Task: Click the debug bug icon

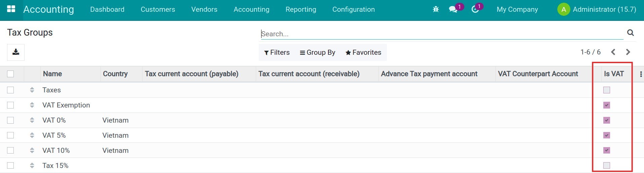Action: [436, 9]
